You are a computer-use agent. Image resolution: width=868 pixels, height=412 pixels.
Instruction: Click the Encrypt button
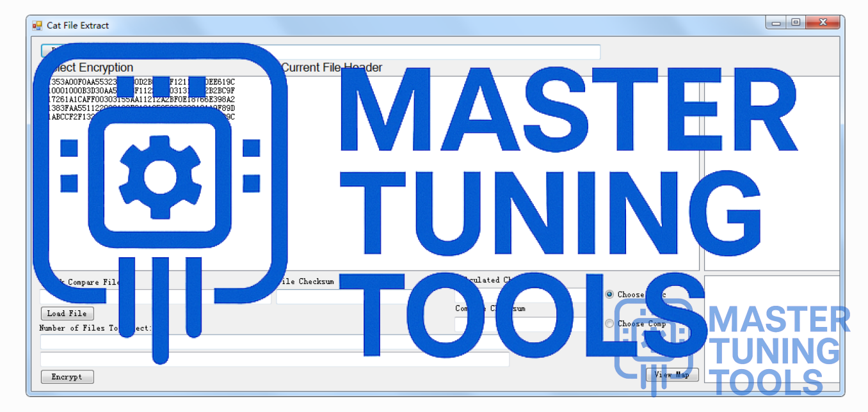(x=67, y=377)
